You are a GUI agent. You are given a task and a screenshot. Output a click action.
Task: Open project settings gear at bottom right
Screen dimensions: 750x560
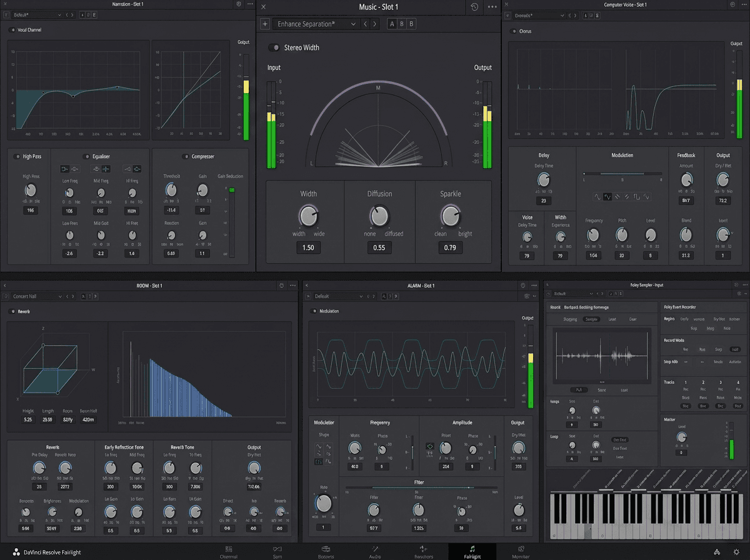coord(736,552)
